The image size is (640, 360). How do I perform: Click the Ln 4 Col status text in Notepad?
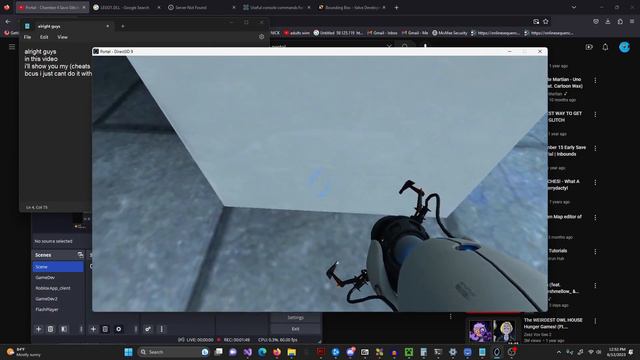(37, 207)
